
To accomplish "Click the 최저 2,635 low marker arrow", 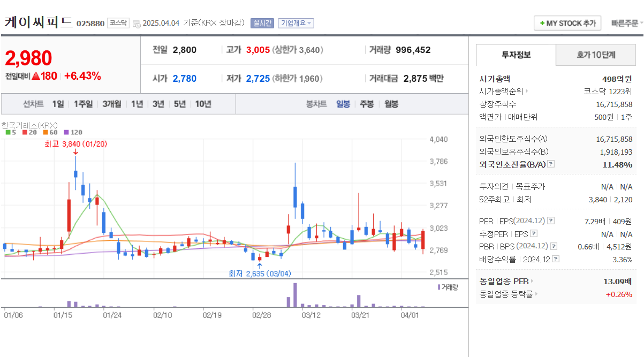I will coord(260,265).
